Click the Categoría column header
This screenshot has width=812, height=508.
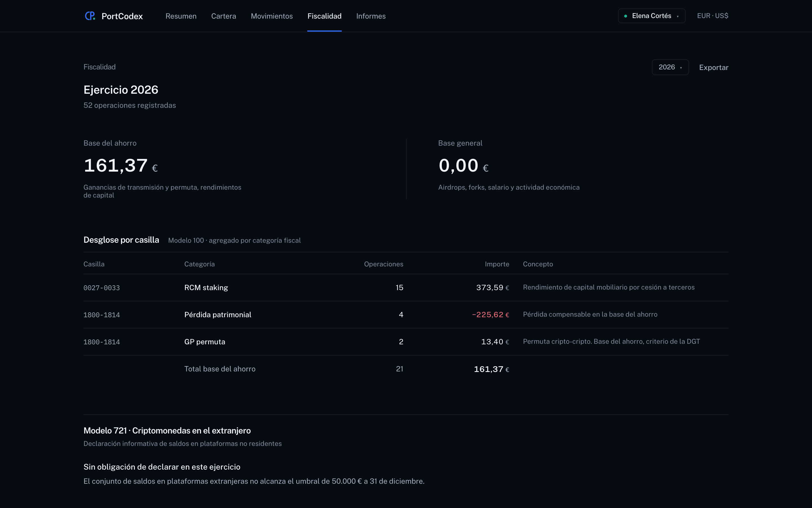tap(199, 264)
